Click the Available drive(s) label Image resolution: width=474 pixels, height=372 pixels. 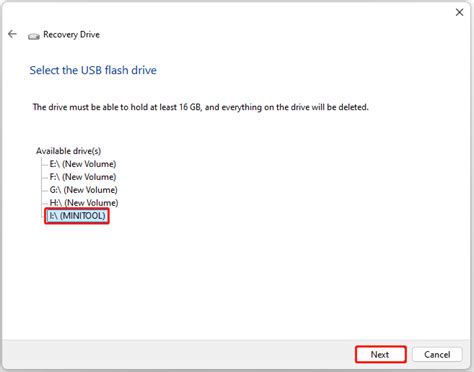pos(68,151)
